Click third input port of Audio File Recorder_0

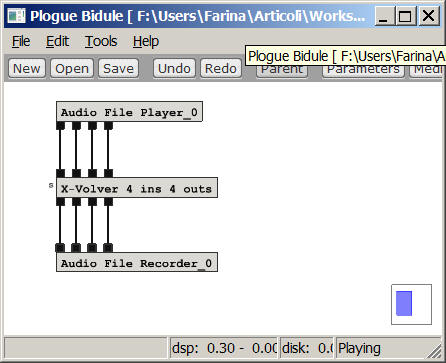(x=92, y=248)
